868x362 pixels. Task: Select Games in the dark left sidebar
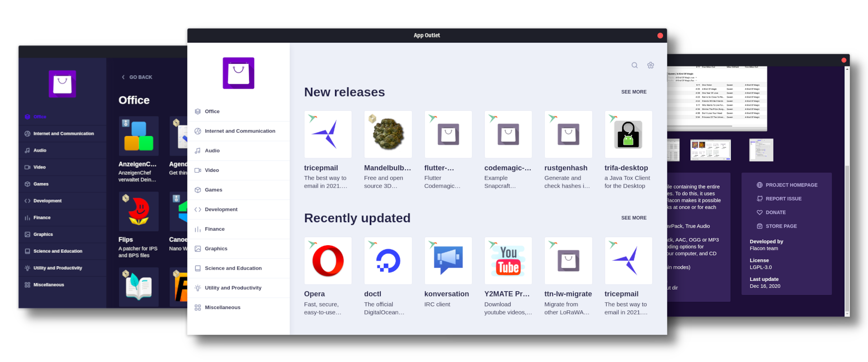62,184
